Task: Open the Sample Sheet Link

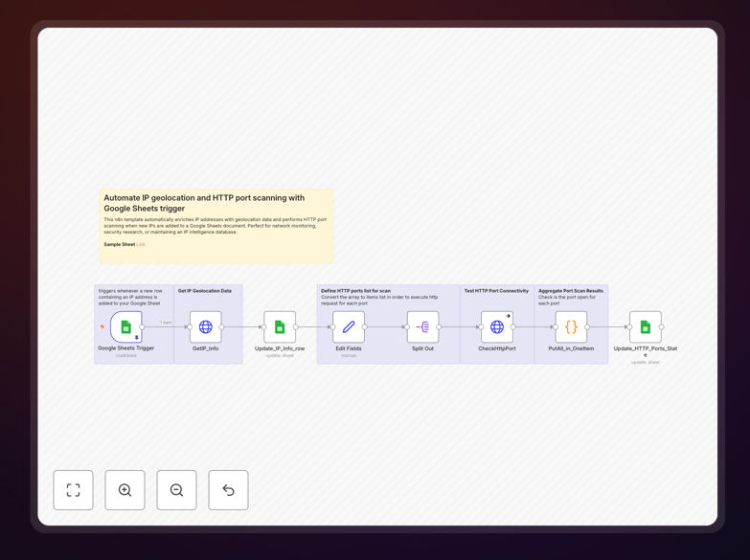Action: [141, 244]
